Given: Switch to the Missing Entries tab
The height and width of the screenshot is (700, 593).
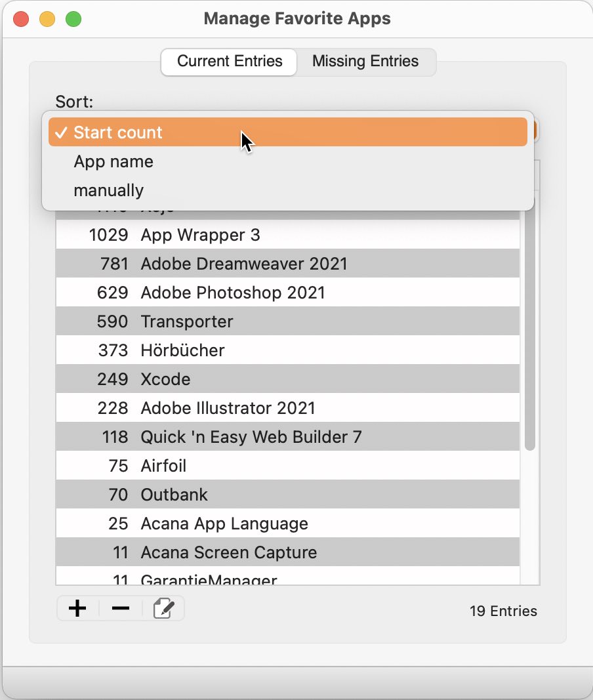Looking at the screenshot, I should tap(365, 61).
